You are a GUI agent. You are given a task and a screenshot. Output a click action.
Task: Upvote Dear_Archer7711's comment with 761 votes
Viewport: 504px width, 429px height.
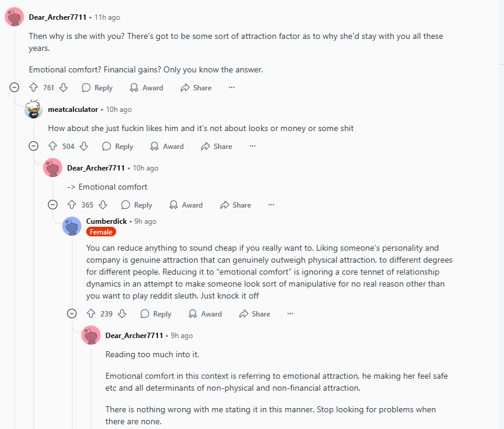(34, 88)
